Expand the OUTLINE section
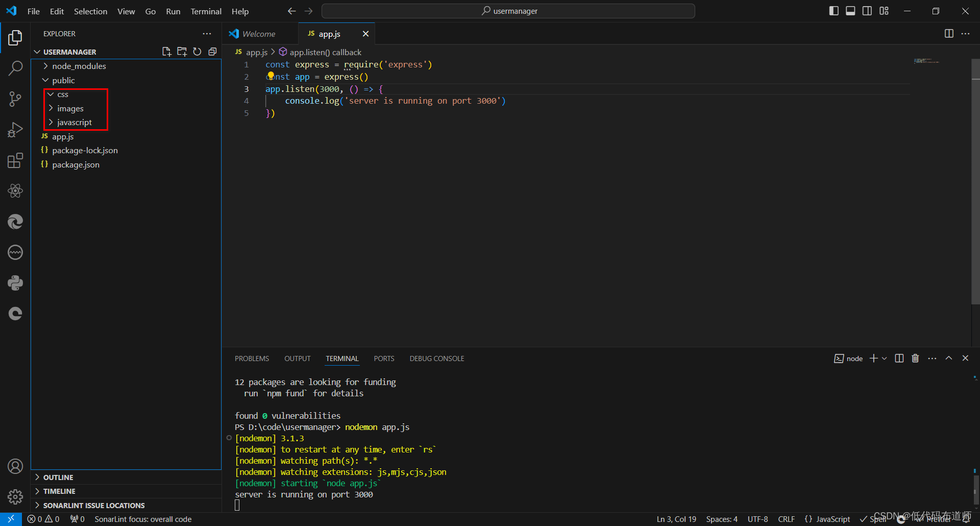The height and width of the screenshot is (526, 980). [126, 477]
